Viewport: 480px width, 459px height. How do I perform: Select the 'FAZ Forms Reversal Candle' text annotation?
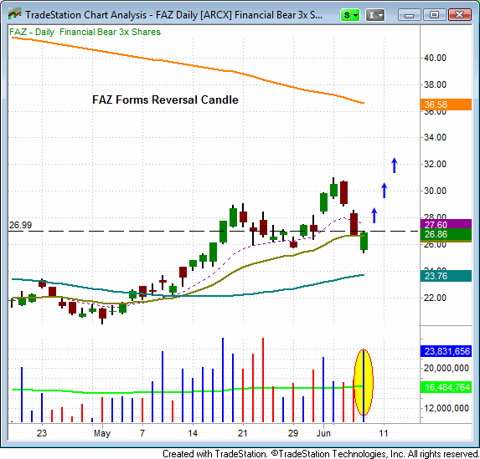pos(165,100)
